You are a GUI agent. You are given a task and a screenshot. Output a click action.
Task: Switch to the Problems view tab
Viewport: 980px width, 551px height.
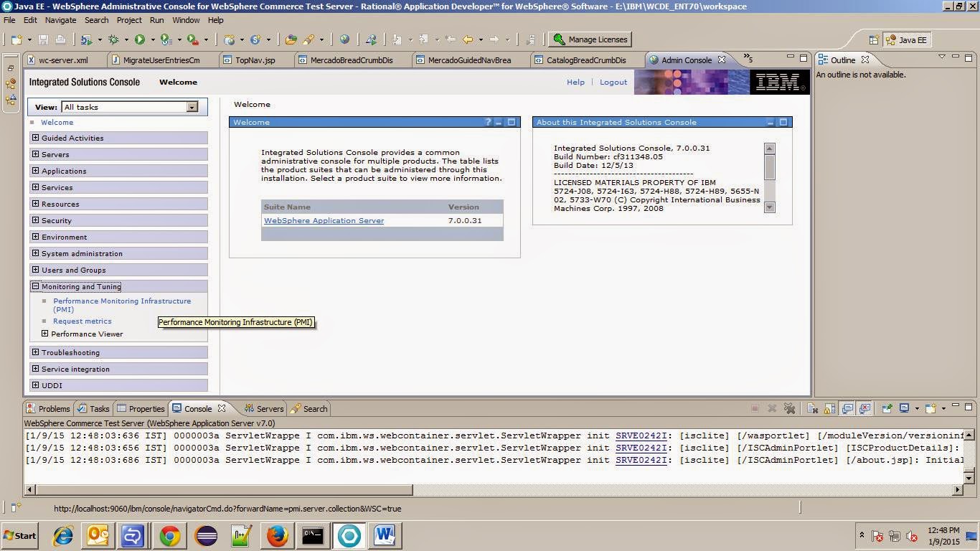(48, 408)
